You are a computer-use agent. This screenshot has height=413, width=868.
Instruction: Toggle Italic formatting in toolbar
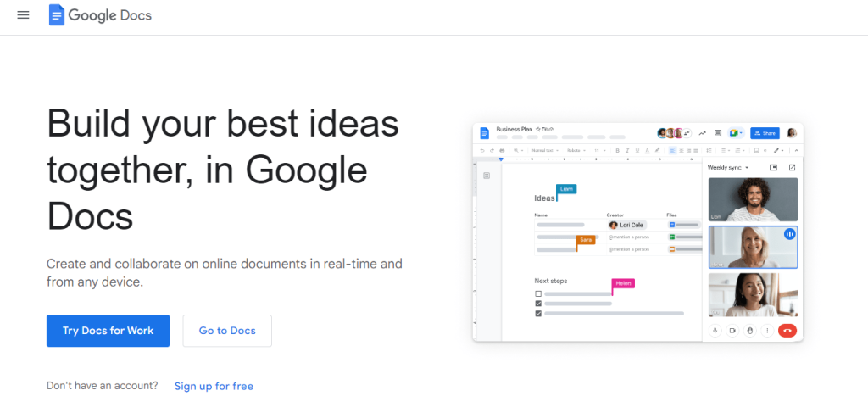[x=627, y=151]
